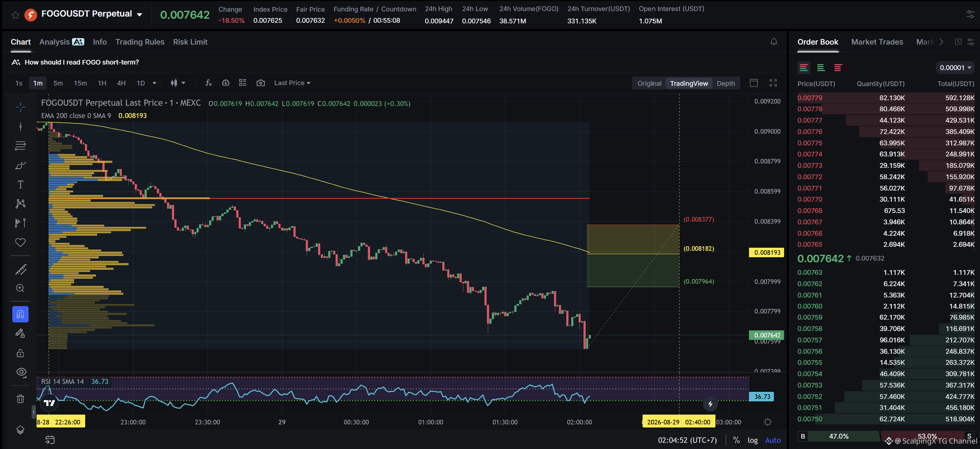Take a chart snapshot with camera icon

pos(261,83)
